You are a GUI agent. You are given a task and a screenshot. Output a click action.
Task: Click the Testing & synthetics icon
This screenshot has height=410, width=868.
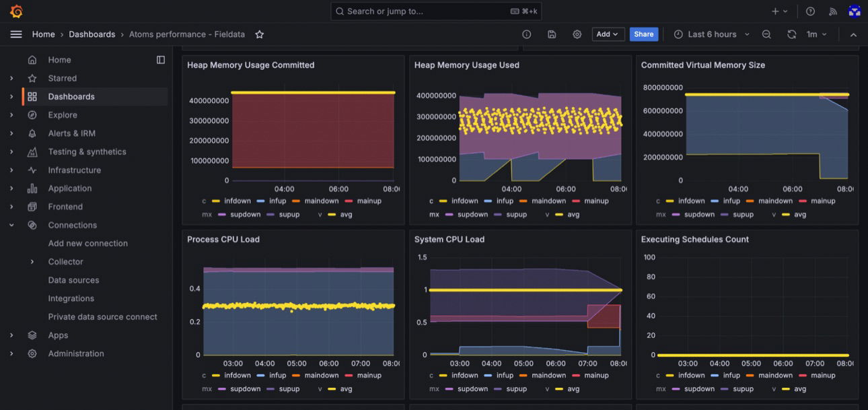point(32,152)
